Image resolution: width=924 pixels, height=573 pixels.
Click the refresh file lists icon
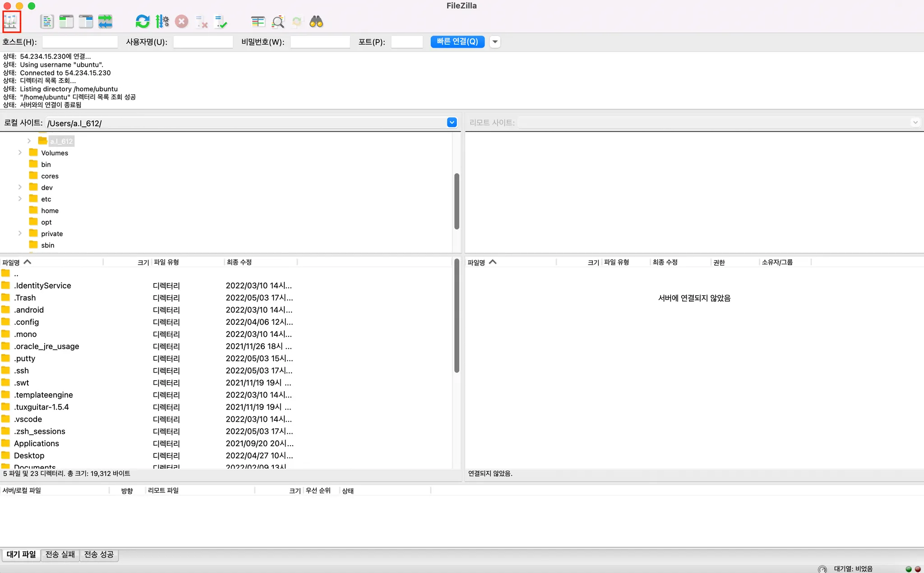tap(143, 22)
